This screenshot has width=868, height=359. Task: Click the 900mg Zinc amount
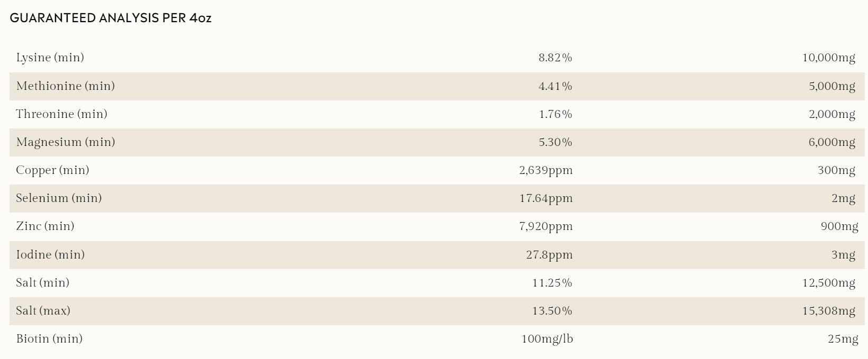[x=839, y=226]
